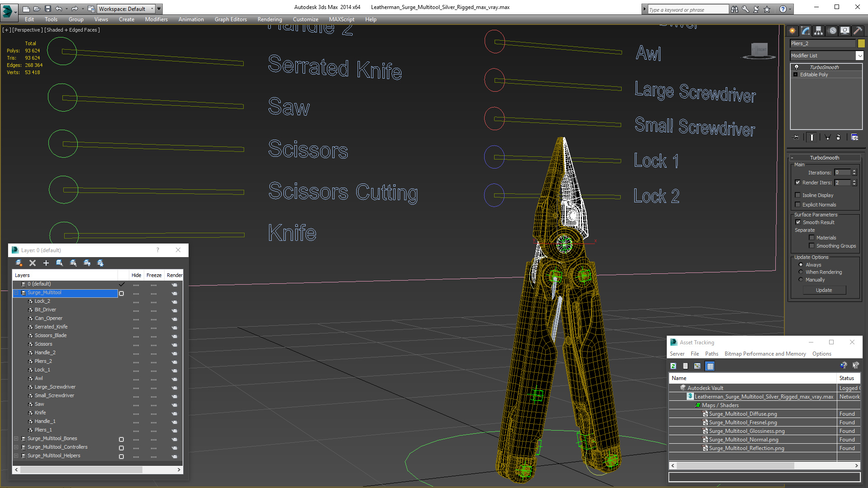868x488 pixels.
Task: Open Asset Tracking status log icon
Action: pyautogui.click(x=685, y=366)
